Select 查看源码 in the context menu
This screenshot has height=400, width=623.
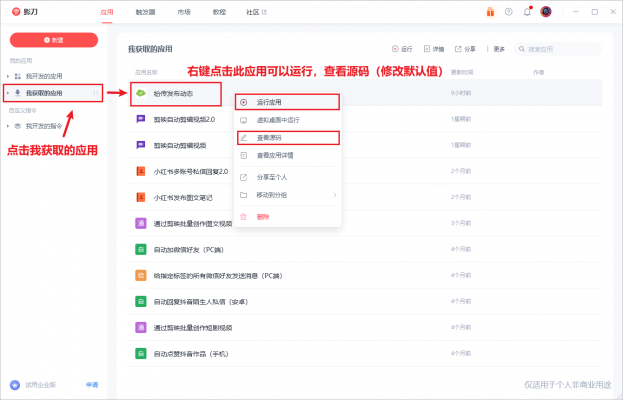point(270,137)
